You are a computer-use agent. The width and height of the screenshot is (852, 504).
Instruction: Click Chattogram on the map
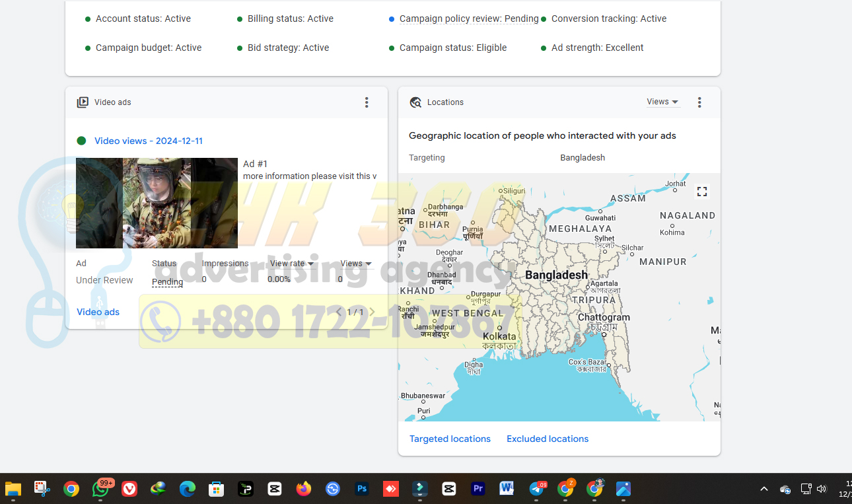pyautogui.click(x=604, y=318)
